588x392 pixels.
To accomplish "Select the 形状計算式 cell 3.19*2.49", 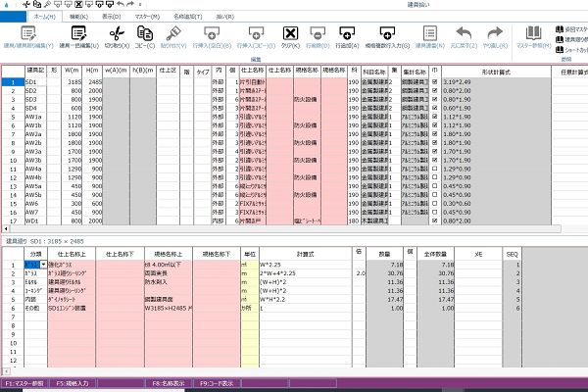I will pyautogui.click(x=496, y=81).
